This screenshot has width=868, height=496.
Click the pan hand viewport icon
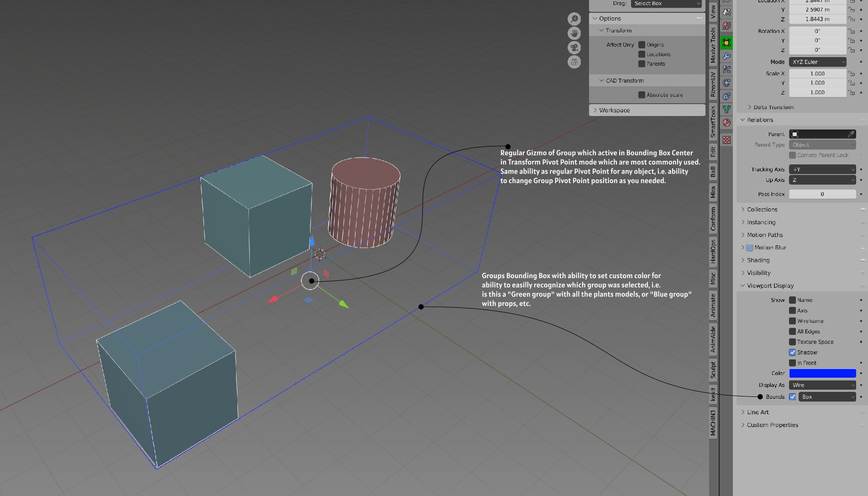click(574, 33)
